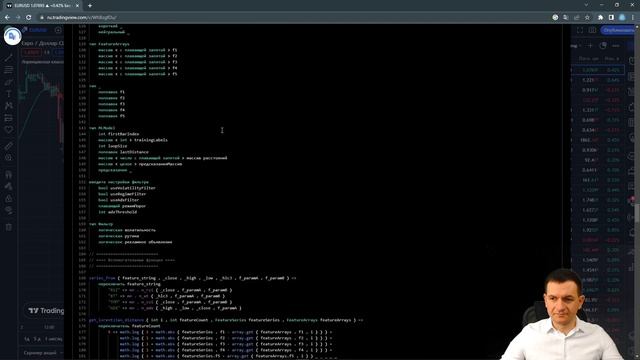Click the blue Publish button
The image size is (640, 360).
pos(618,30)
